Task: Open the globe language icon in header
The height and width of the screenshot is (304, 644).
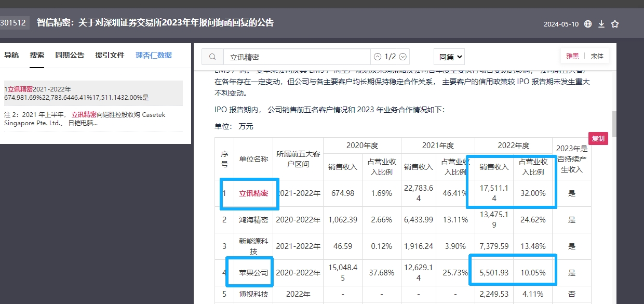Action: pyautogui.click(x=588, y=24)
